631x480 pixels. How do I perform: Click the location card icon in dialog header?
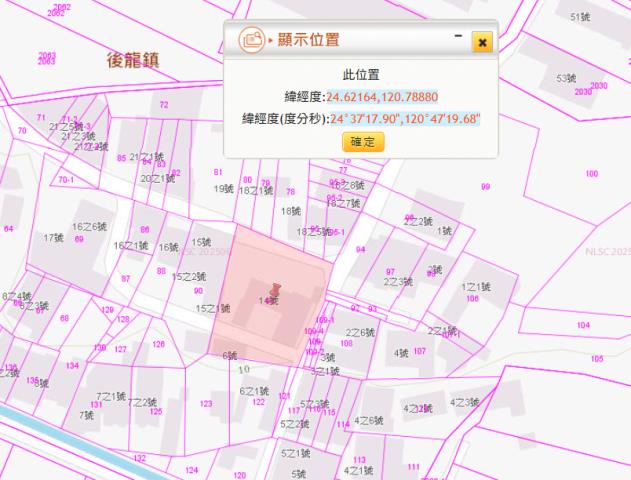252,40
